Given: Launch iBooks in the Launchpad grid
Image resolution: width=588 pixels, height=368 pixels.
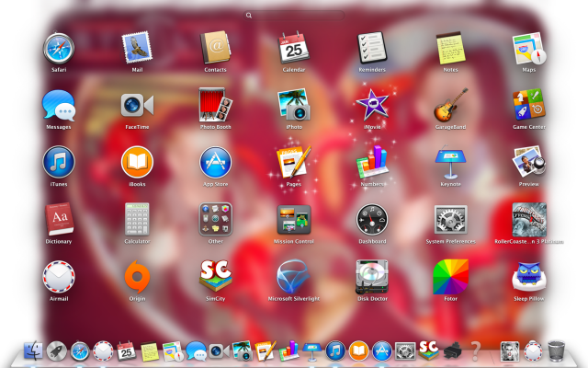Looking at the screenshot, I should (x=137, y=162).
